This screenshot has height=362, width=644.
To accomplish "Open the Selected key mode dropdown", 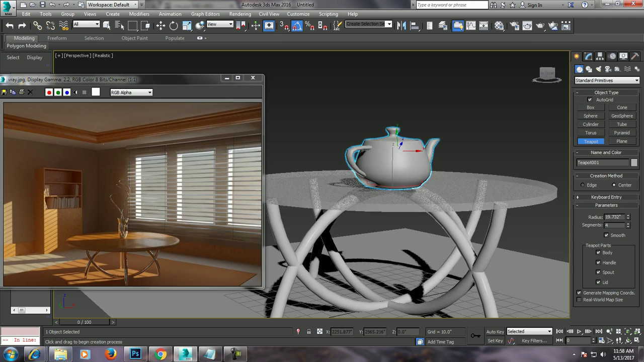I will click(529, 331).
